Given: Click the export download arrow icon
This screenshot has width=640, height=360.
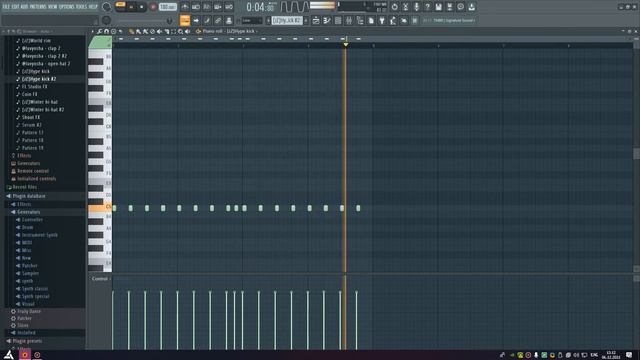Looking at the screenshot, I should 471,7.
